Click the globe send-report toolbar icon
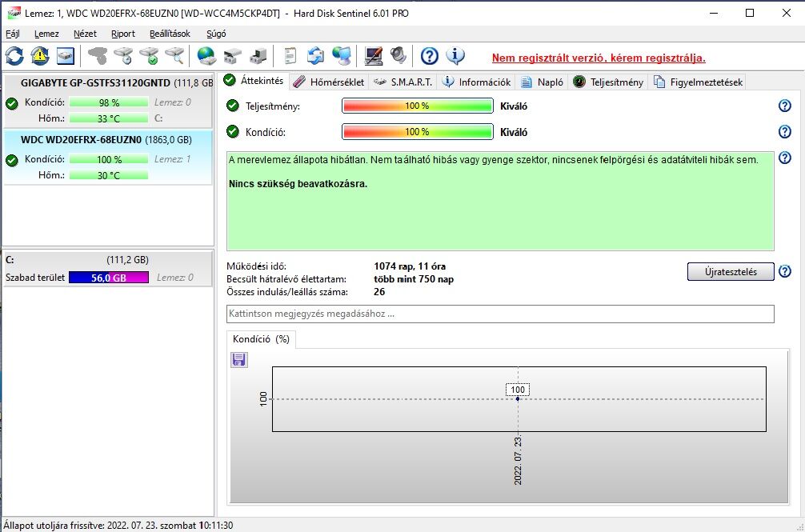The width and height of the screenshot is (805, 532). click(x=206, y=56)
